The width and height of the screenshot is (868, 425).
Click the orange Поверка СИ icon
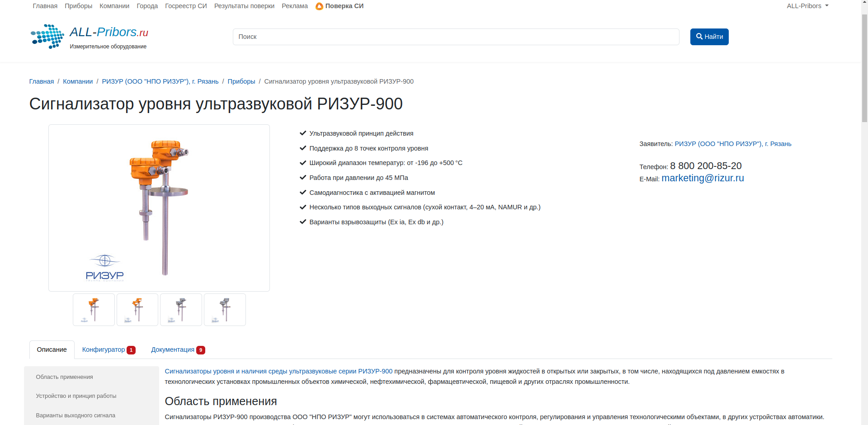point(319,6)
